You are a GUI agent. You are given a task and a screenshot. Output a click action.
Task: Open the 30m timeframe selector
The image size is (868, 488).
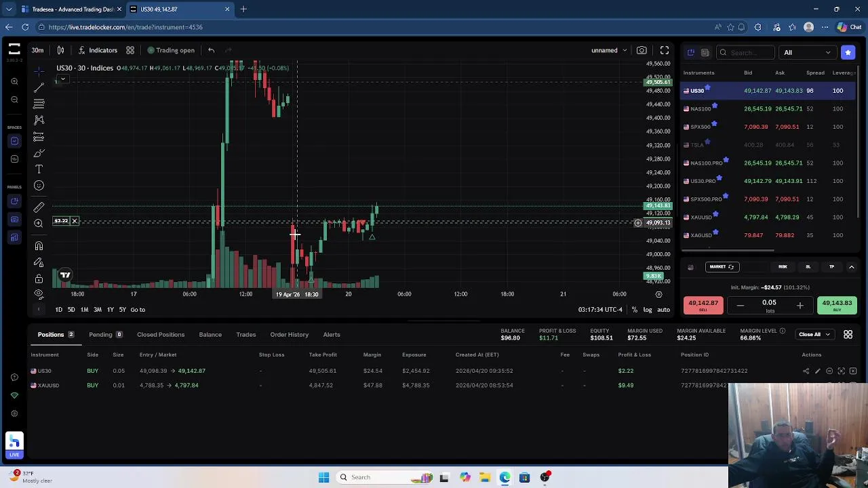coord(37,50)
